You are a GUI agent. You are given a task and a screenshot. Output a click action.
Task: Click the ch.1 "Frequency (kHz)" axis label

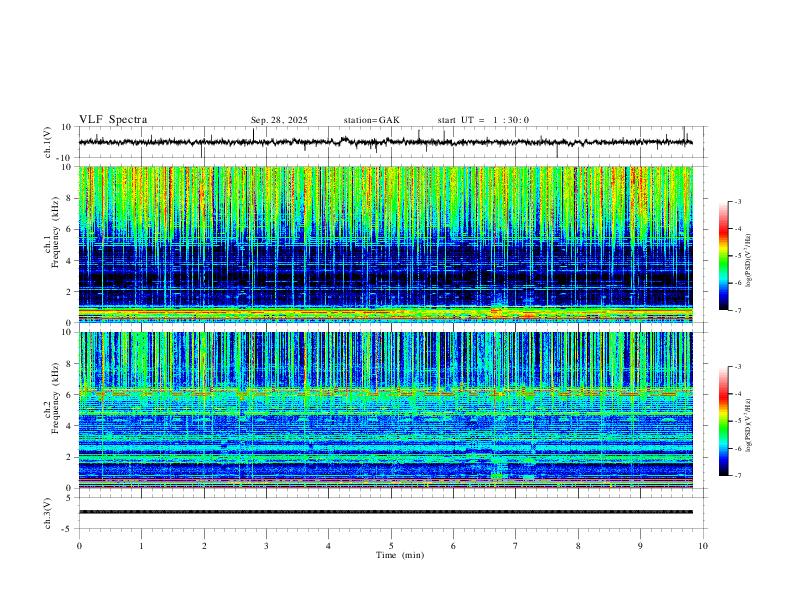[x=55, y=233]
